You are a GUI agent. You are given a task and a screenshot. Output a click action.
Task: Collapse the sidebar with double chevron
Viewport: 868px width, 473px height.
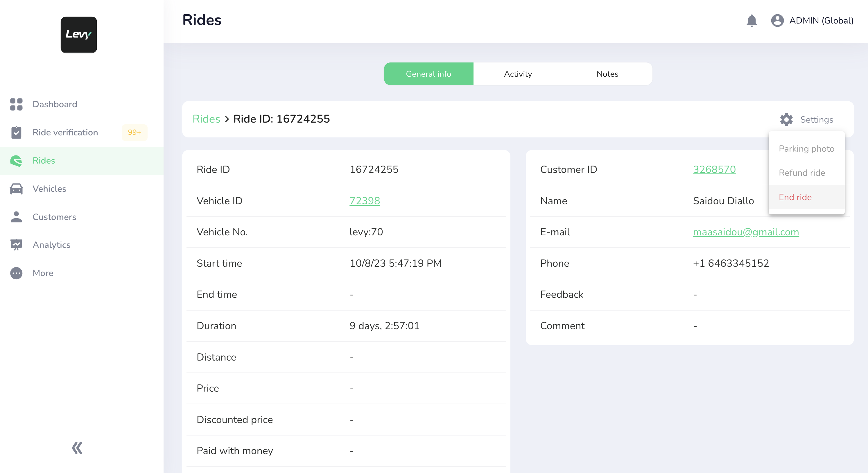coord(77,448)
